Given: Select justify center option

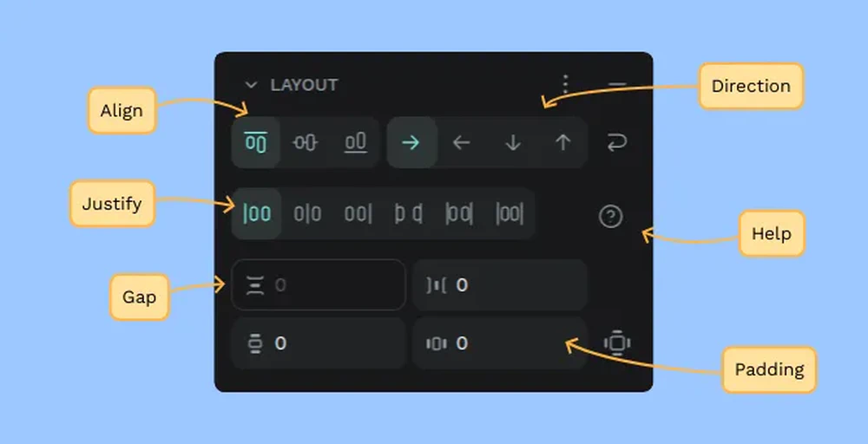Looking at the screenshot, I should click(x=307, y=213).
